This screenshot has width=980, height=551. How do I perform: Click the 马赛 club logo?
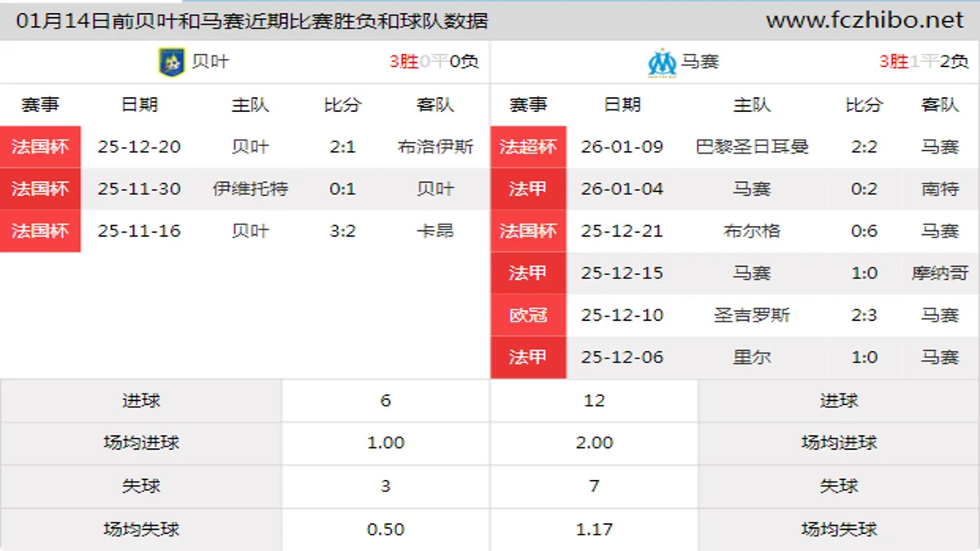661,61
